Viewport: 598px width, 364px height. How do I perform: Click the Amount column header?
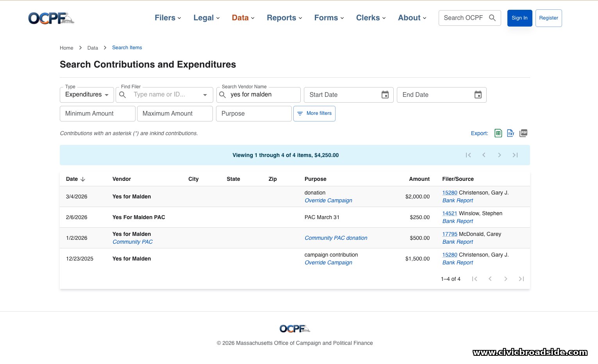[419, 179]
